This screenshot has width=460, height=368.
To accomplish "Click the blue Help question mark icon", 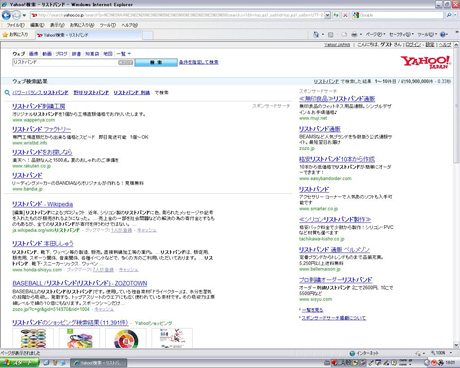I will pyautogui.click(x=443, y=35).
